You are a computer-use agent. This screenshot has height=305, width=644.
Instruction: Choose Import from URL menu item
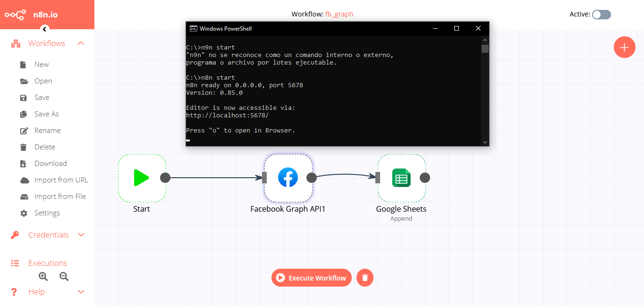pyautogui.click(x=61, y=180)
